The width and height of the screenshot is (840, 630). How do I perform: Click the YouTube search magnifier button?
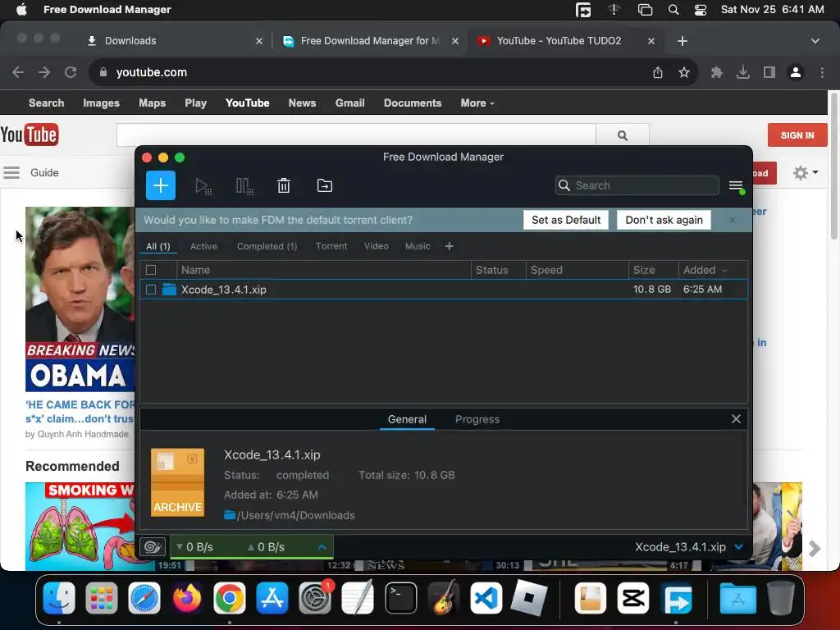click(x=623, y=135)
